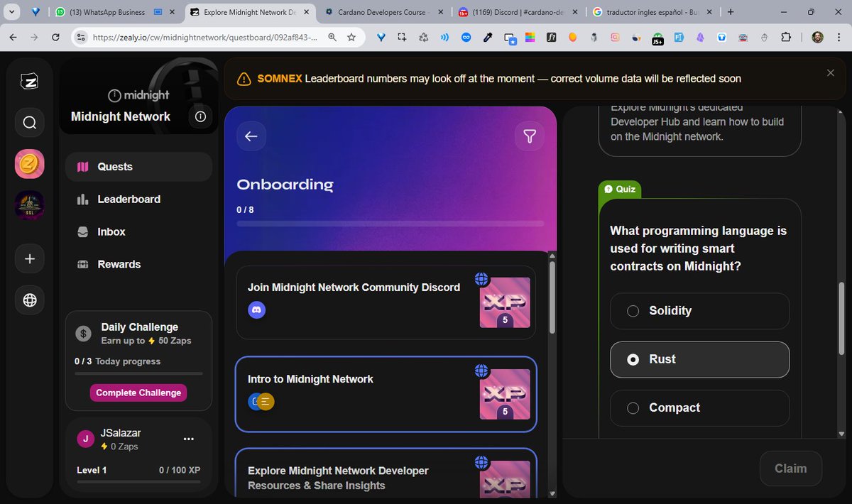Screen dimensions: 852x504
Task: Click the warning triangle in SOMNEX banner
Action: [x=244, y=79]
